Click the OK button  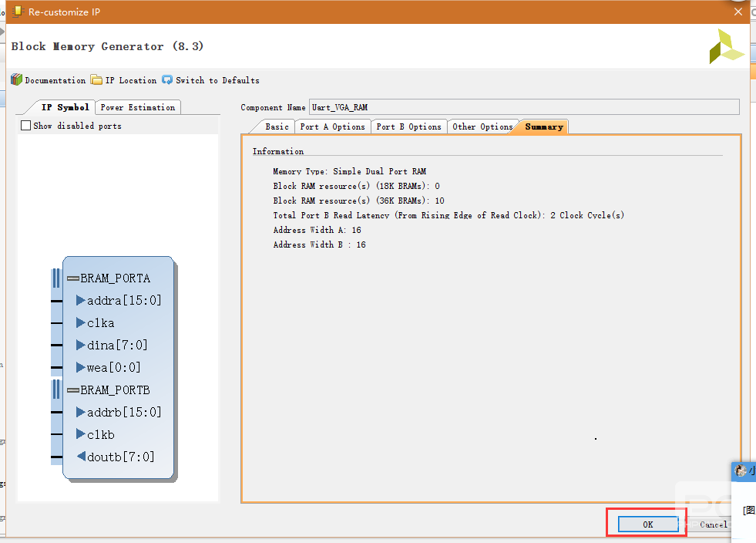click(x=648, y=524)
